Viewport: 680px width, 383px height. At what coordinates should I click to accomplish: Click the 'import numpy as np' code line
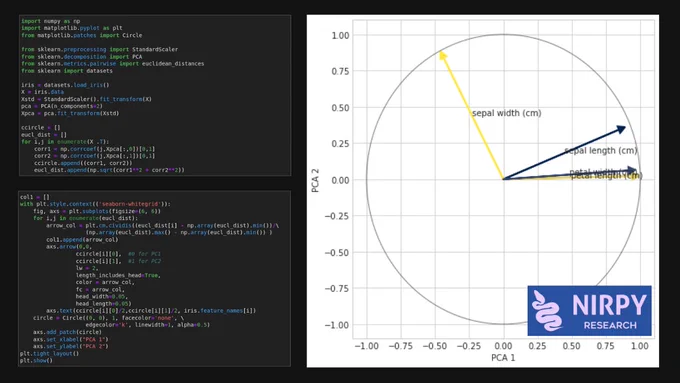pyautogui.click(x=51, y=21)
